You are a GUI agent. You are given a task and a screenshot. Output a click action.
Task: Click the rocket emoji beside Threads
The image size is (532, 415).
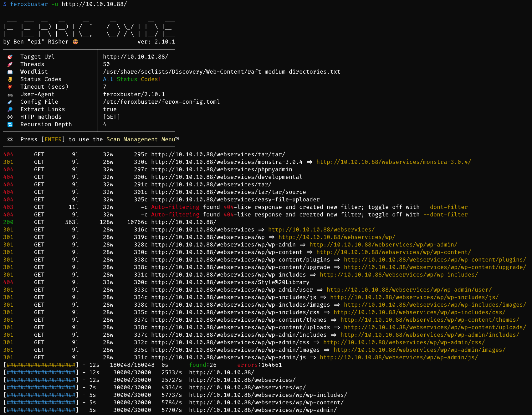(10, 64)
